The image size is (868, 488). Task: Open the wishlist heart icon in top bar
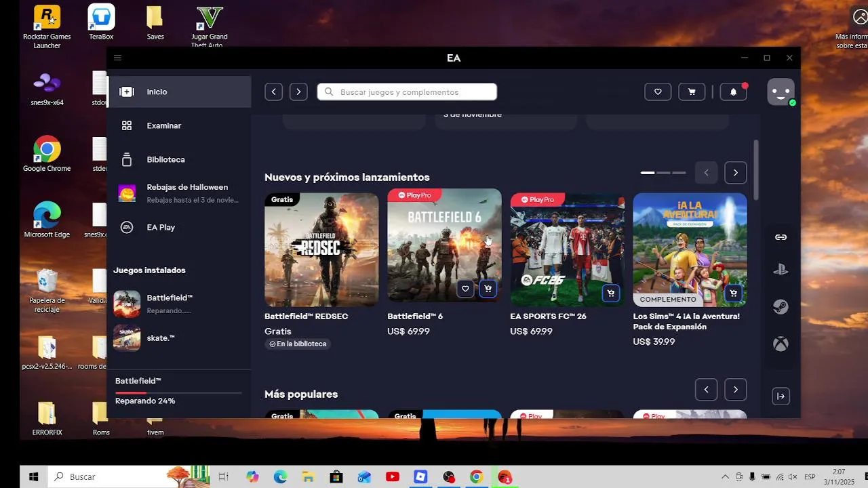coord(658,91)
